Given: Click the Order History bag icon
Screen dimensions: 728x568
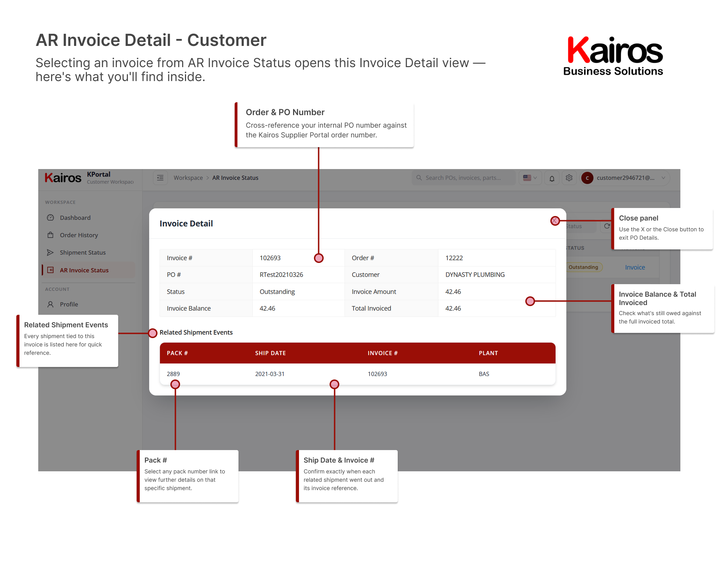Looking at the screenshot, I should coord(50,235).
